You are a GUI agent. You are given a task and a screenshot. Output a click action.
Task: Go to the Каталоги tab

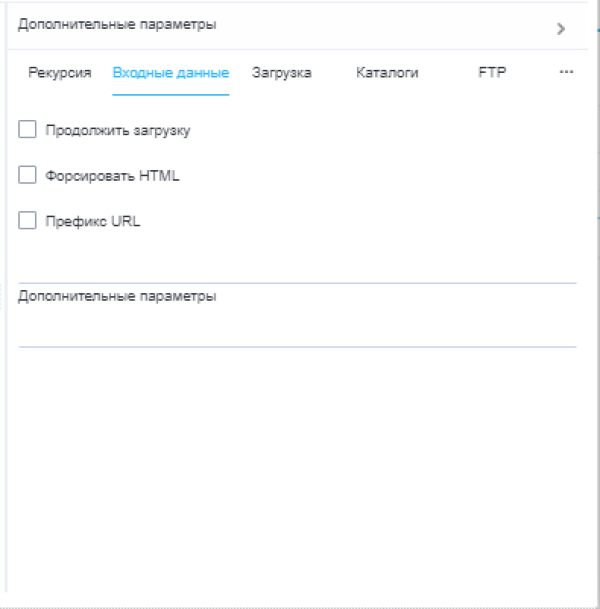(387, 73)
